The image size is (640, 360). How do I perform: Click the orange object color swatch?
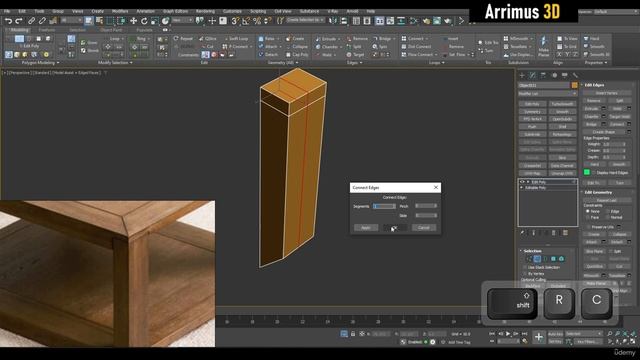574,85
